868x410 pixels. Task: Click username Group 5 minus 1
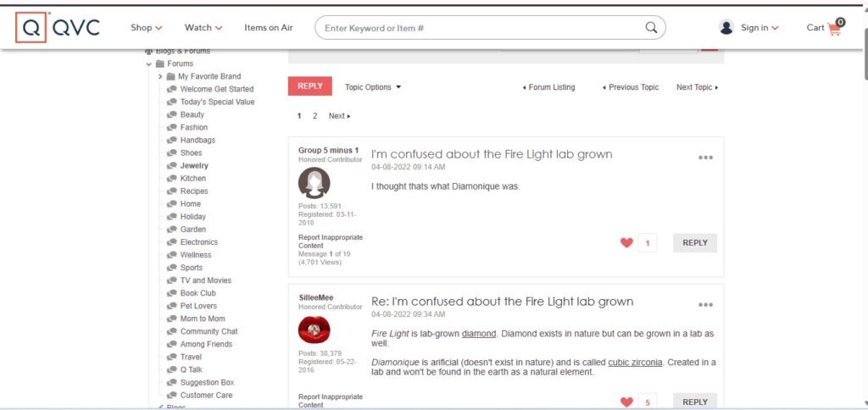[x=328, y=151]
